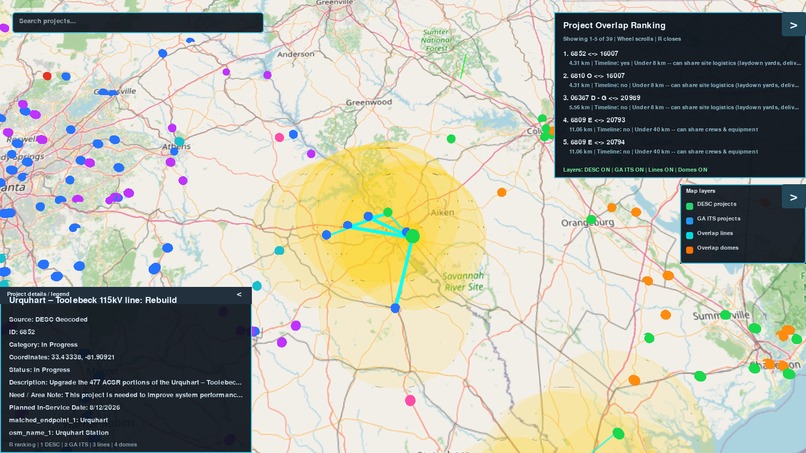This screenshot has height=453, width=806.
Task: Click the 'Project details / legend' header label
Action: [x=38, y=294]
